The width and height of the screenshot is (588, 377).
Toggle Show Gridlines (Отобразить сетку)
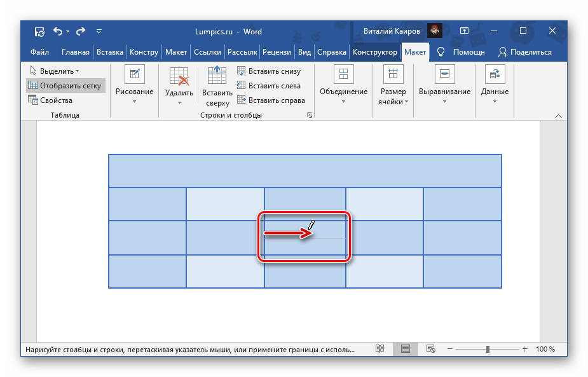[x=64, y=85]
